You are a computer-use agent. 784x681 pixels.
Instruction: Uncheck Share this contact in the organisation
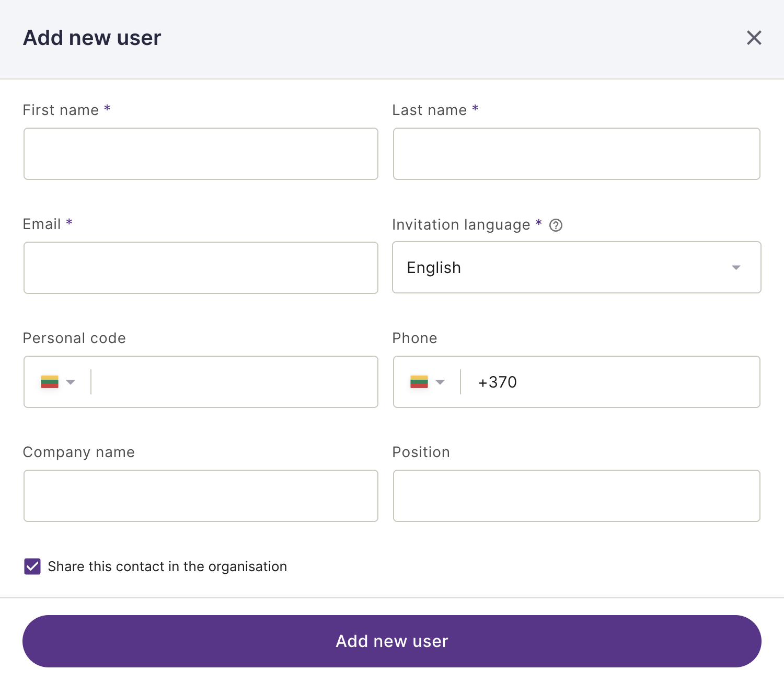(x=32, y=566)
